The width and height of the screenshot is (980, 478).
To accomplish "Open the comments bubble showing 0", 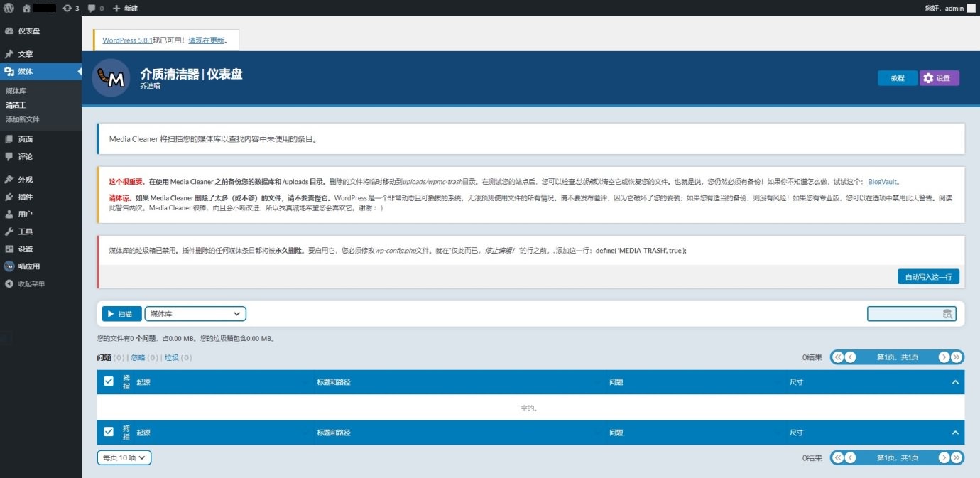I will [x=96, y=8].
